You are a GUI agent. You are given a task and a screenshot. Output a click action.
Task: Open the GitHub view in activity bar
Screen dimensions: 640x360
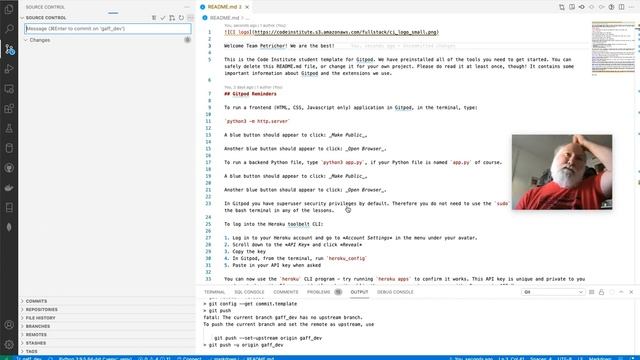(9, 168)
